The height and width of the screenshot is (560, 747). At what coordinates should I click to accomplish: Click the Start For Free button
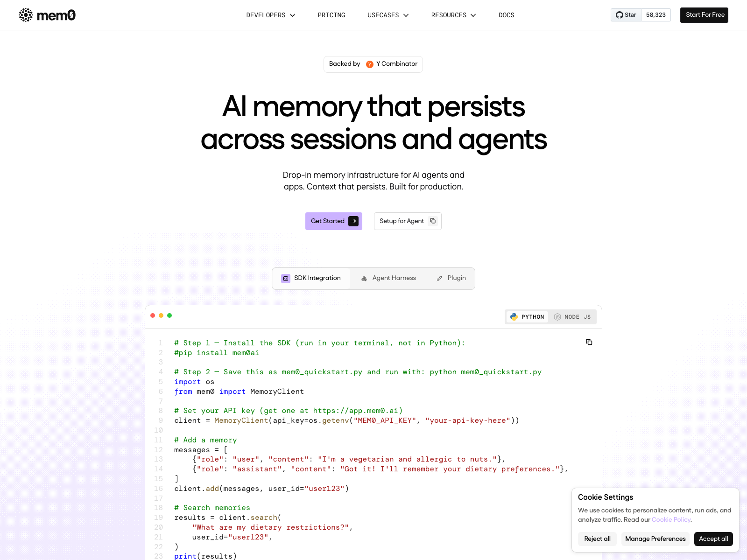(704, 15)
